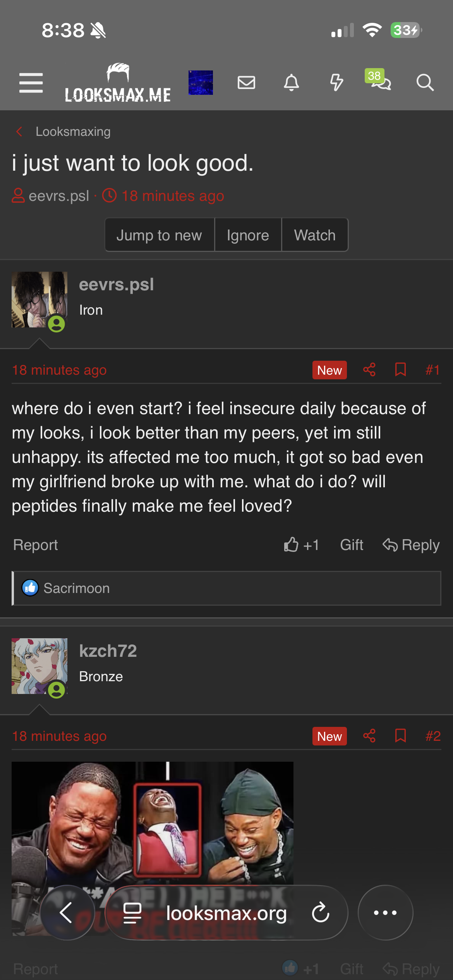Open the hamburger navigation menu

[x=31, y=83]
